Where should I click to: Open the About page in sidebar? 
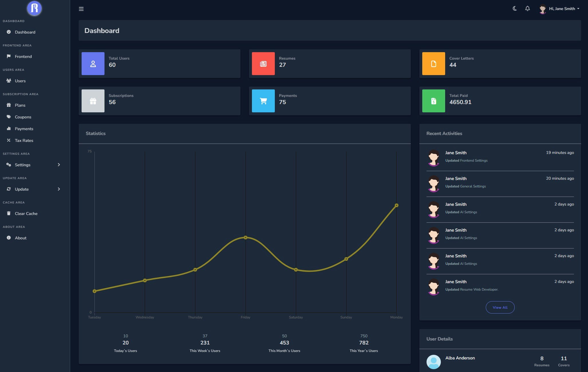(x=20, y=238)
